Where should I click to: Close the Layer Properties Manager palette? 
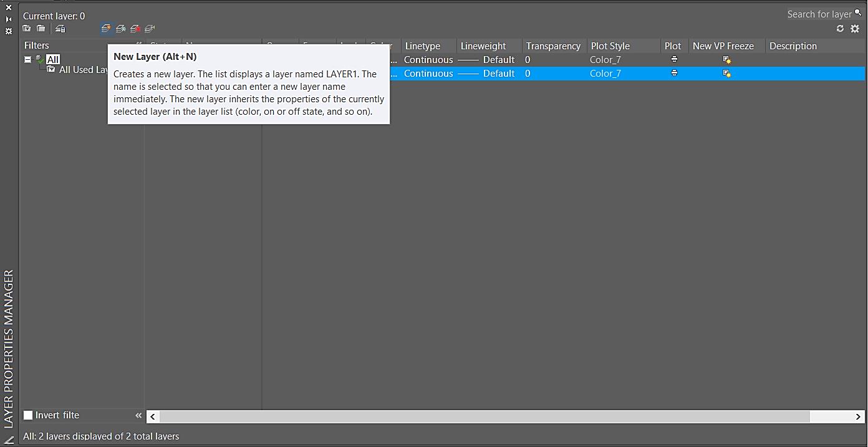pyautogui.click(x=9, y=7)
